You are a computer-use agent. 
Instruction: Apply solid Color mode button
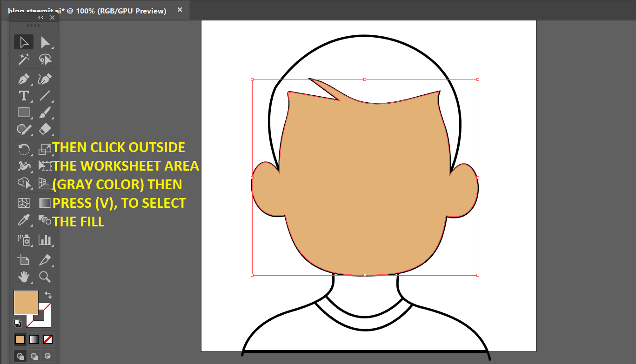[20, 339]
